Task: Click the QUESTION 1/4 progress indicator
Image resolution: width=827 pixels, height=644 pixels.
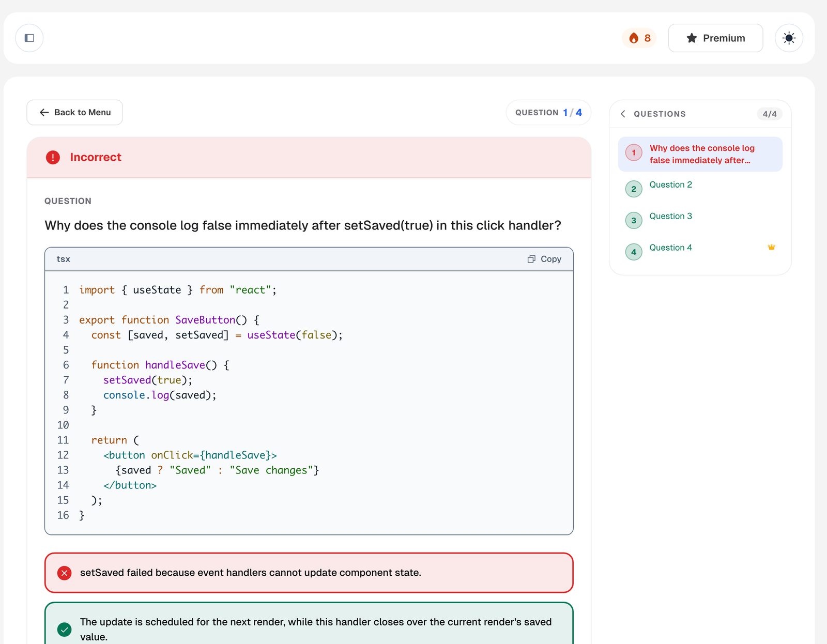Action: click(x=548, y=112)
